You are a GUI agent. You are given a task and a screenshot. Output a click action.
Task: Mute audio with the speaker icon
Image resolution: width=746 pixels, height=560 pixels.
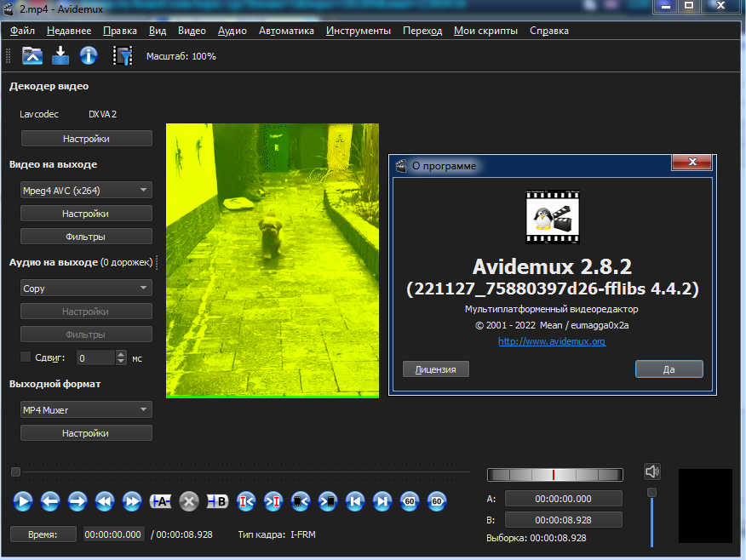coord(651,471)
